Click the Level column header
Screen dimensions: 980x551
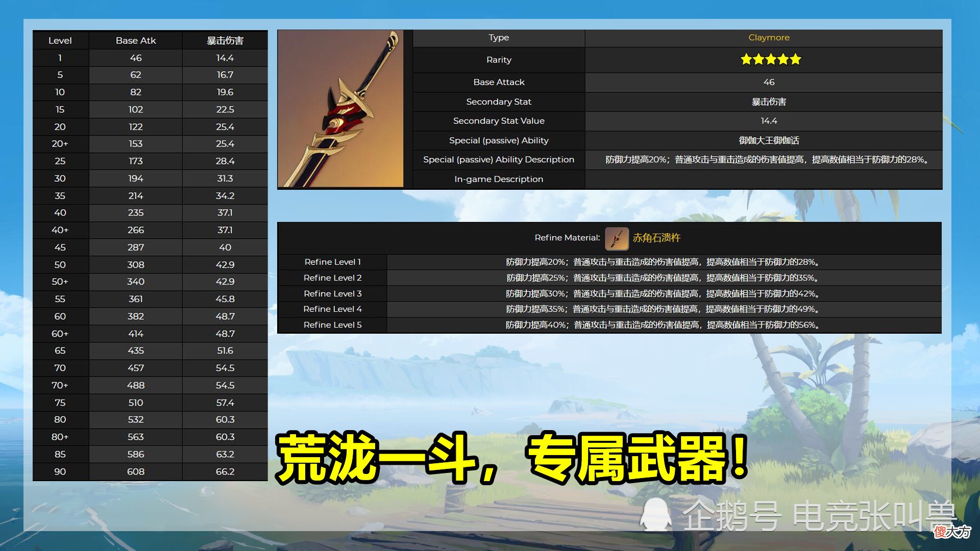pos(60,41)
